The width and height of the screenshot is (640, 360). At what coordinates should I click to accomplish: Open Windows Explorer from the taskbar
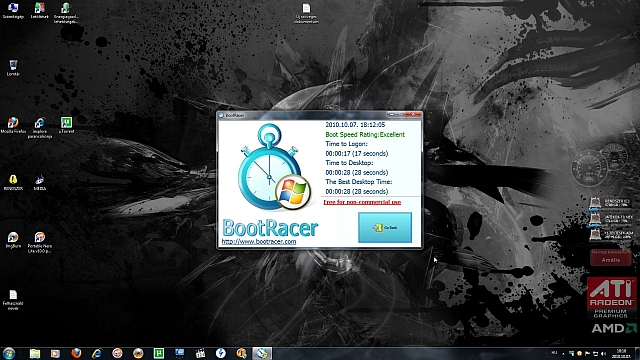(35, 353)
